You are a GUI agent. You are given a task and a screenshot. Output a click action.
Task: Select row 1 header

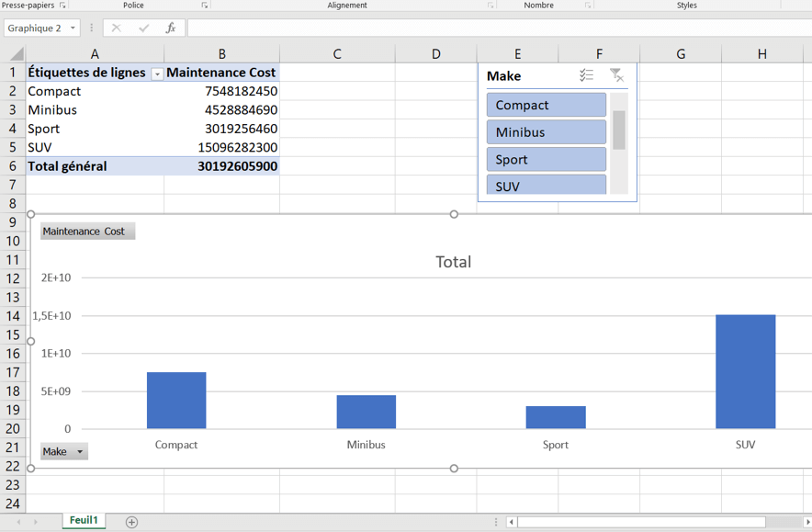[13, 73]
